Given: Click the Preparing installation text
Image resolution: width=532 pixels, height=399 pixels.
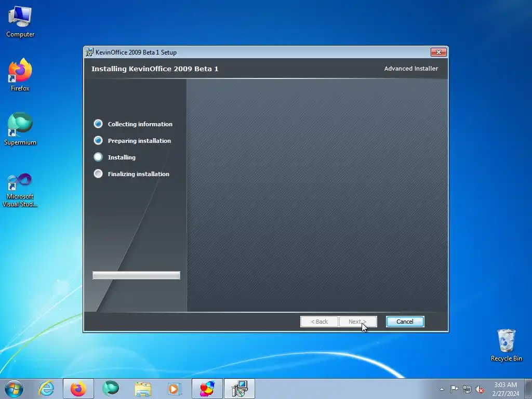Looking at the screenshot, I should coord(139,141).
